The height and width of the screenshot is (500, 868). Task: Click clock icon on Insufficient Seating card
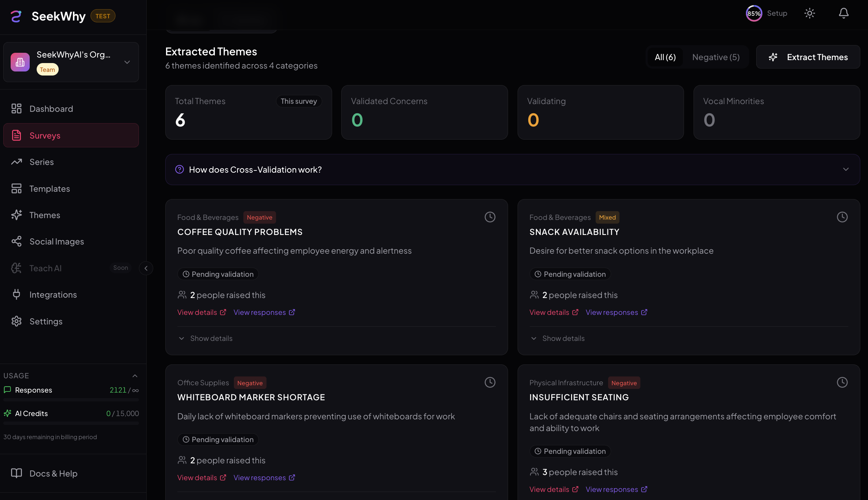pyautogui.click(x=842, y=382)
